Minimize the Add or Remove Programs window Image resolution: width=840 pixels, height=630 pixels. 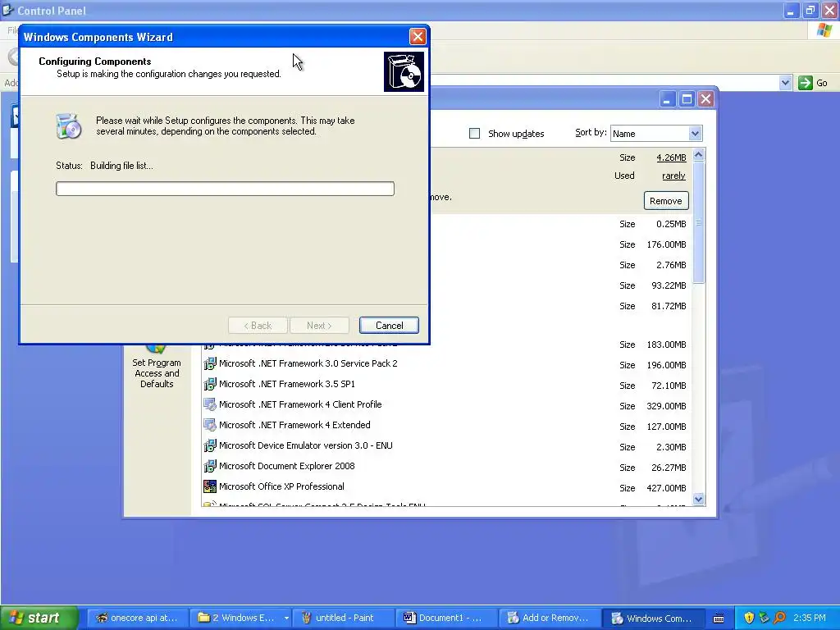point(667,99)
